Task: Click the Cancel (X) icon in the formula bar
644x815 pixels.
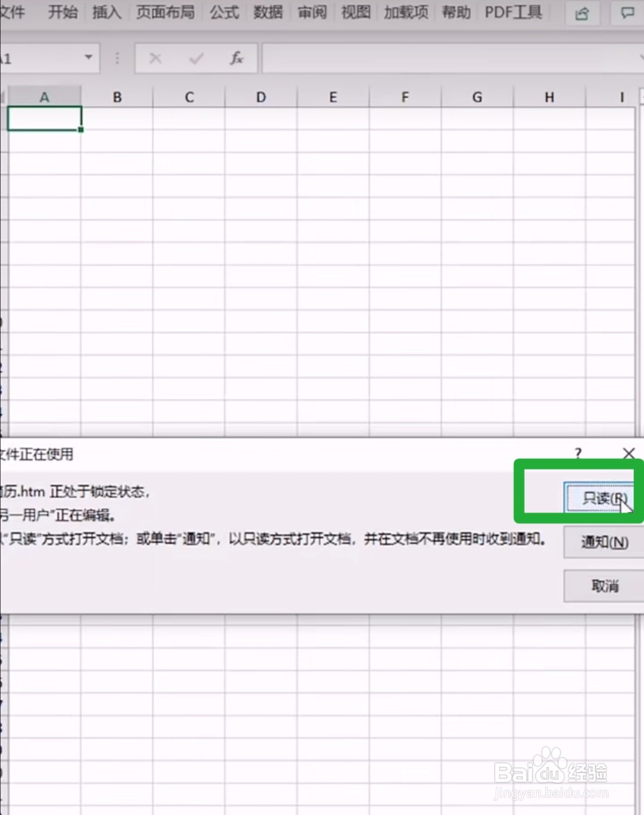Action: coord(155,58)
